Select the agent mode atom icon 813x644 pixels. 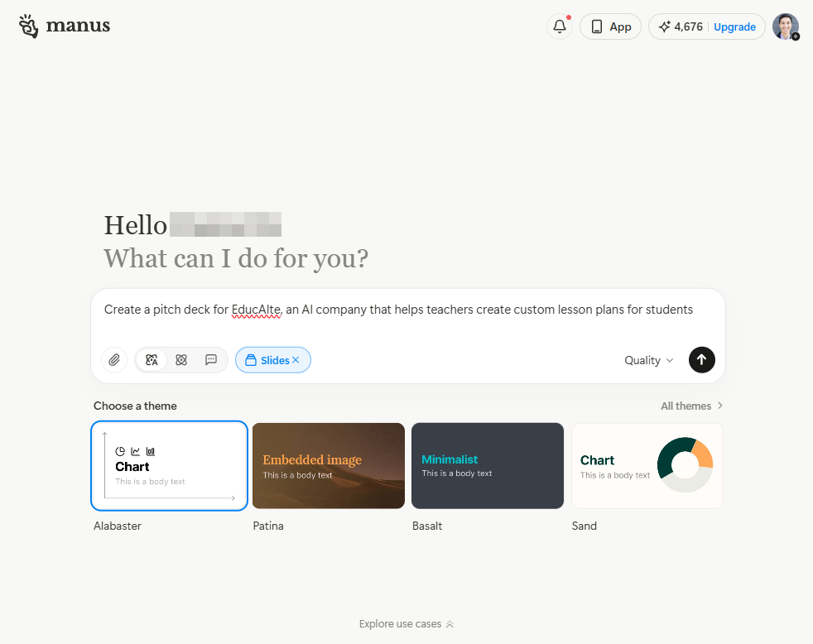click(x=181, y=360)
